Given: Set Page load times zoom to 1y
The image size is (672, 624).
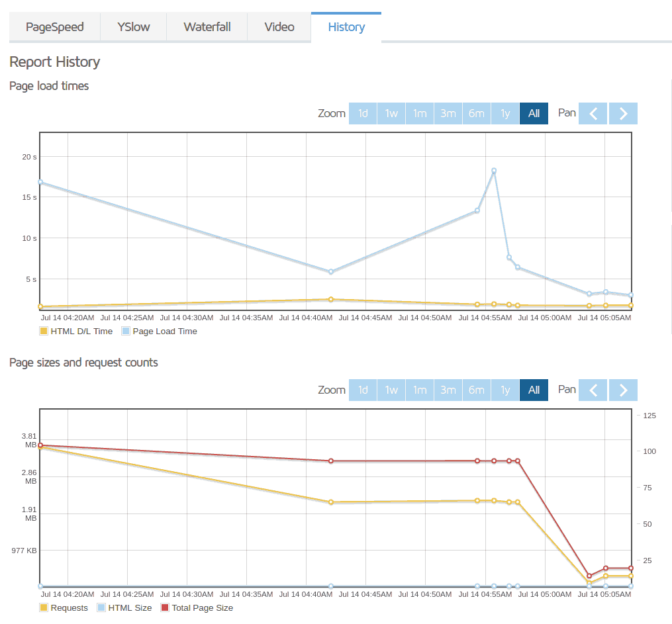Looking at the screenshot, I should pos(505,114).
